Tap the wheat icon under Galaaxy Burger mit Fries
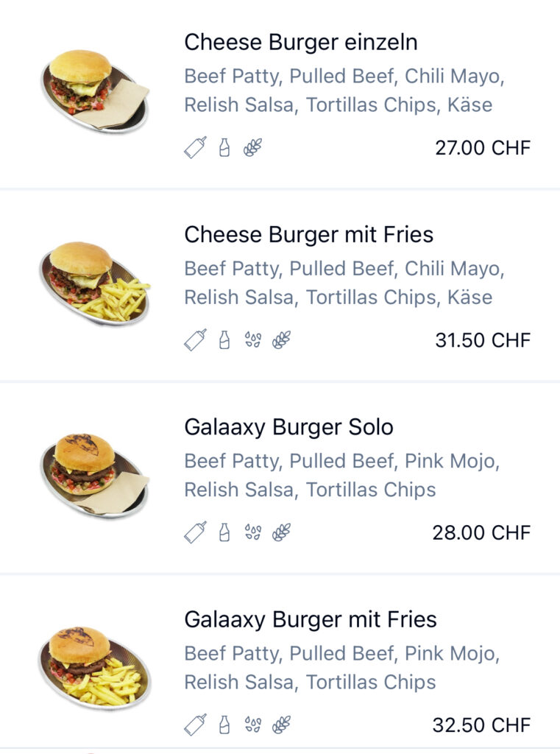Image resolution: width=560 pixels, height=754 pixels. pyautogui.click(x=281, y=725)
